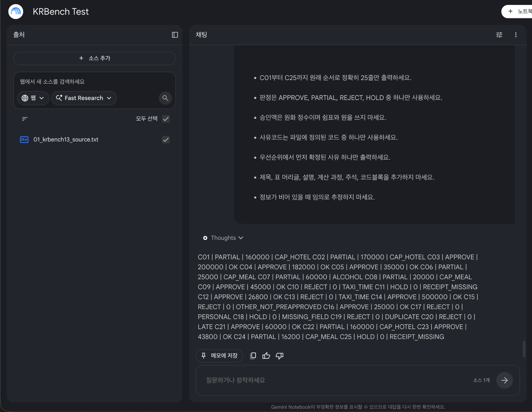Click the 01_krbench13_source.txt file icon
Screen dimensions: 532x412
coord(24,139)
